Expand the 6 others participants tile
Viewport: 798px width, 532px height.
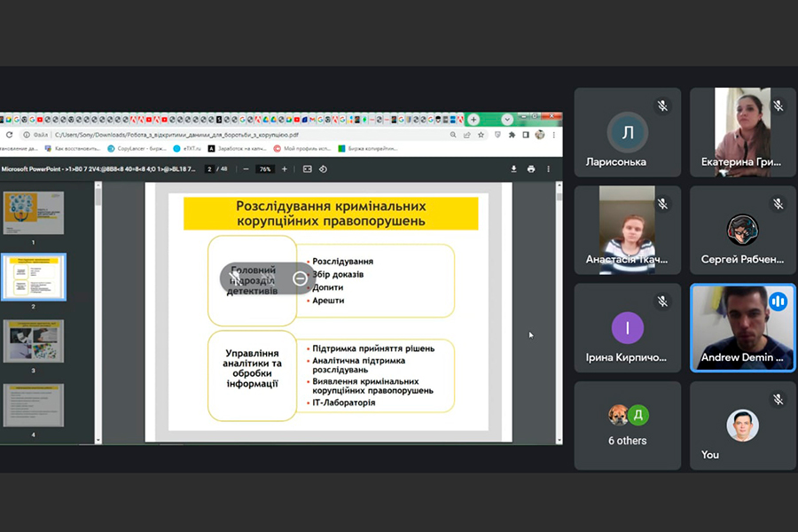click(x=627, y=425)
